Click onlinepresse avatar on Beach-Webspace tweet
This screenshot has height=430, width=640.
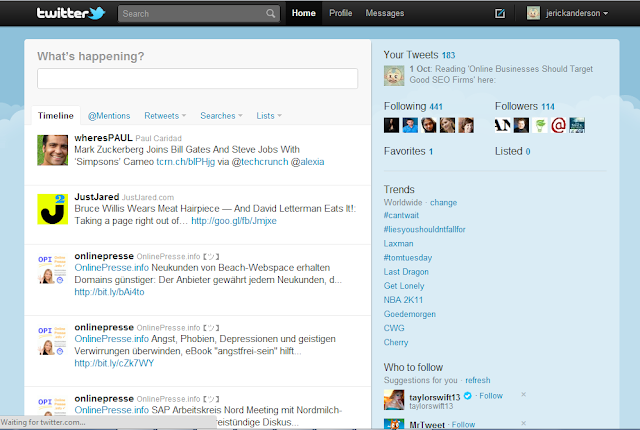[53, 269]
